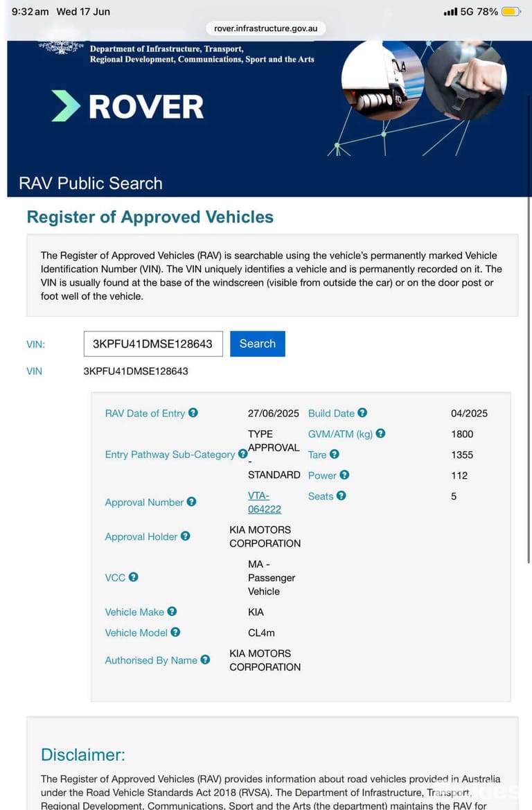Click the VCC help icon

(x=133, y=577)
